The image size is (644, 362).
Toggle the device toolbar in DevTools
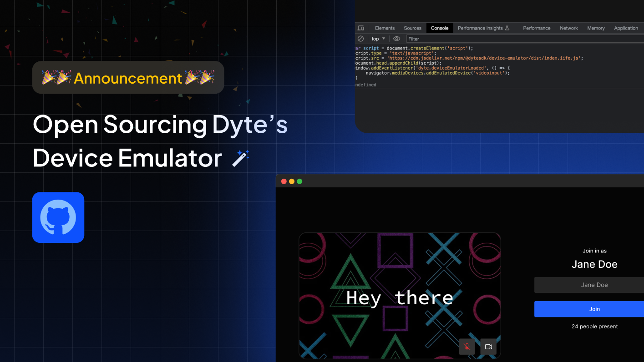[x=361, y=28]
